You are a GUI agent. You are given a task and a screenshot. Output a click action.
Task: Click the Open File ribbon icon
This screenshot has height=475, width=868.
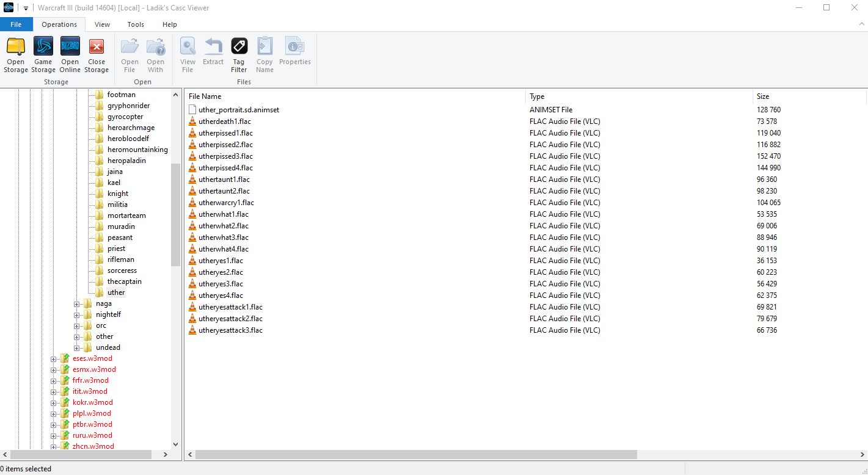(x=129, y=46)
